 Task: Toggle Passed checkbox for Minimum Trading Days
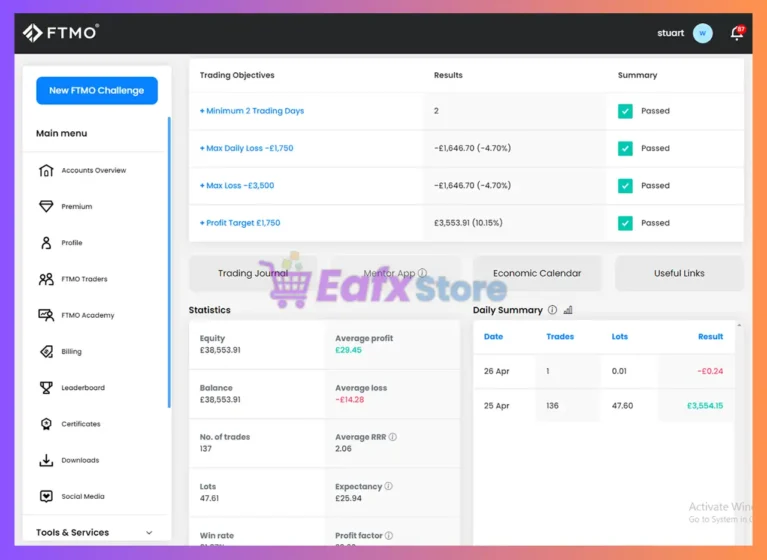[x=625, y=111]
